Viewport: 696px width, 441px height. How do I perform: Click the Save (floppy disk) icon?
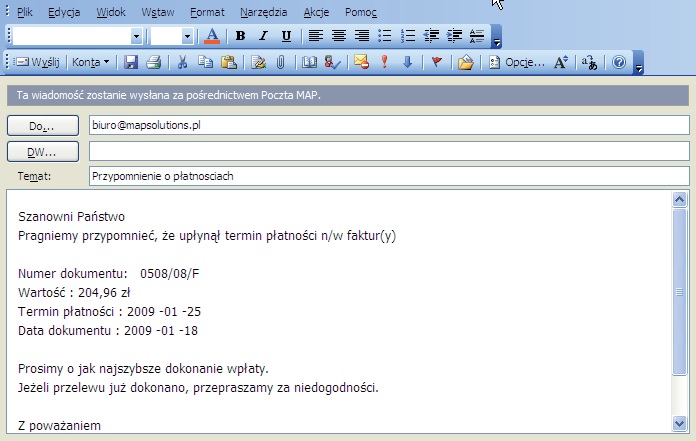tap(130, 62)
